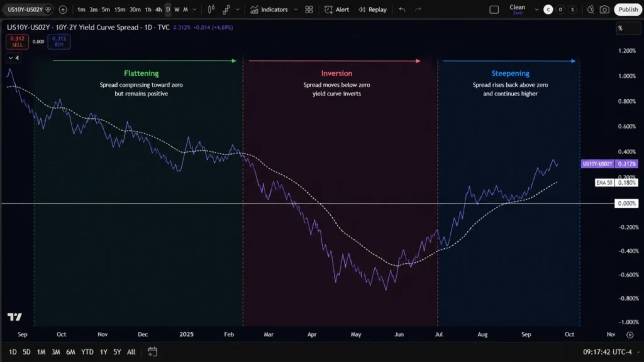Undo the last chart action
Screen dimensions: 644x362
(402, 9)
